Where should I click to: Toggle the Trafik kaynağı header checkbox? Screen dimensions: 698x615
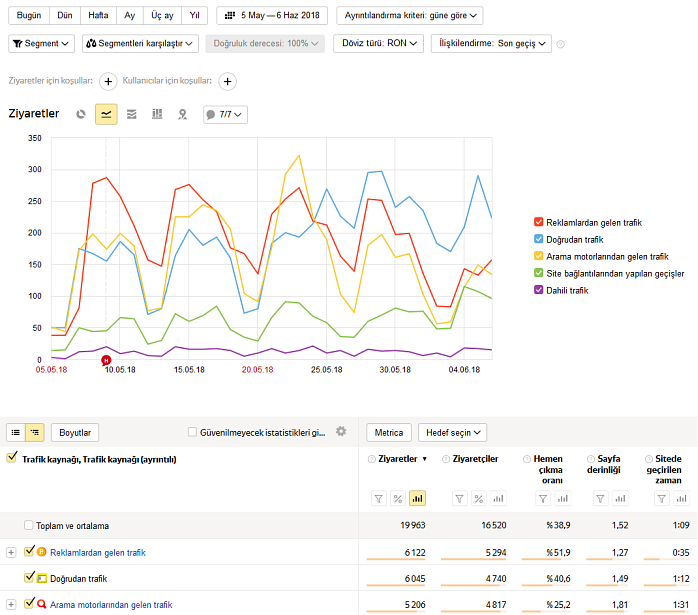tap(12, 457)
